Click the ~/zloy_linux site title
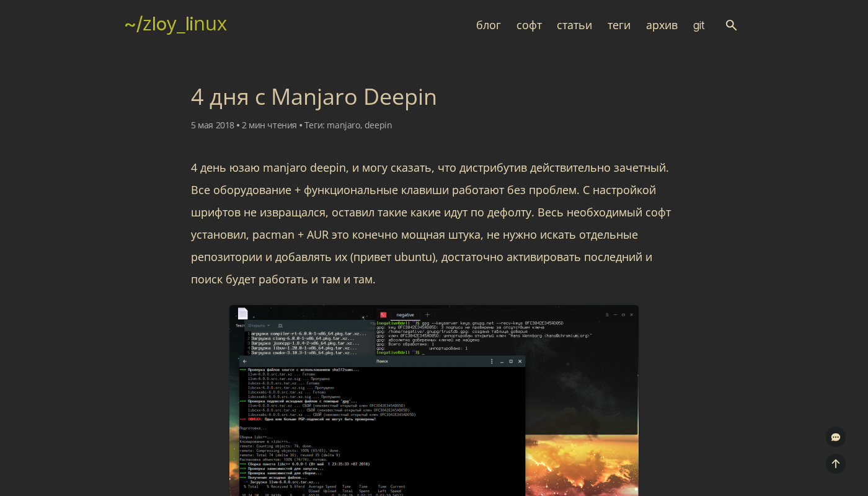 tap(175, 24)
